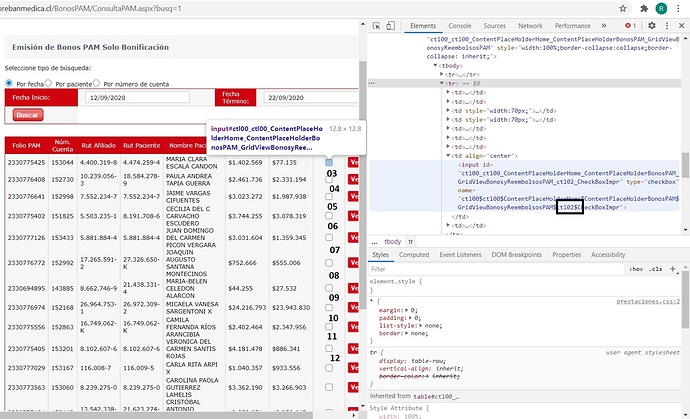The image size is (690, 419).
Task: Open the Event Listeners tab
Action: point(460,255)
